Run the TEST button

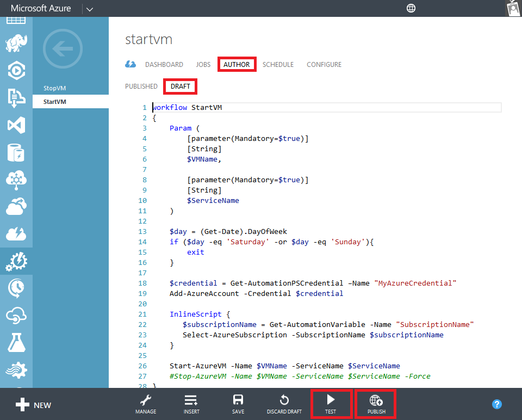pyautogui.click(x=331, y=404)
